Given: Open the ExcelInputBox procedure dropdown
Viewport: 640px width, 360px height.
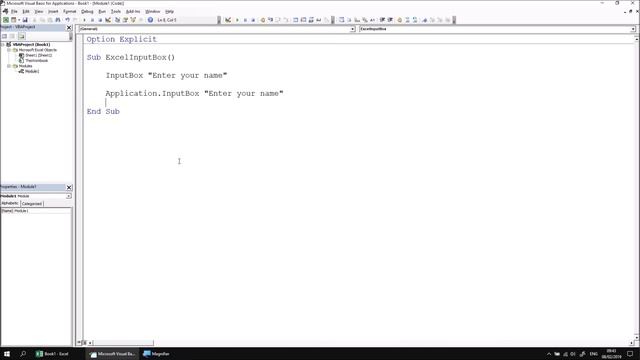Looking at the screenshot, I should click(633, 29).
